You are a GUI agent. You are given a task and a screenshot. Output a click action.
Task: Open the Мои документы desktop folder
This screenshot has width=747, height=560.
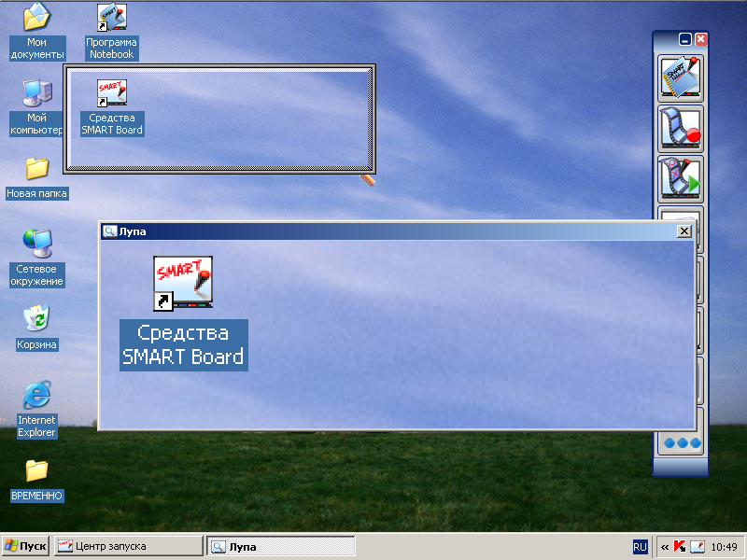[x=36, y=32]
